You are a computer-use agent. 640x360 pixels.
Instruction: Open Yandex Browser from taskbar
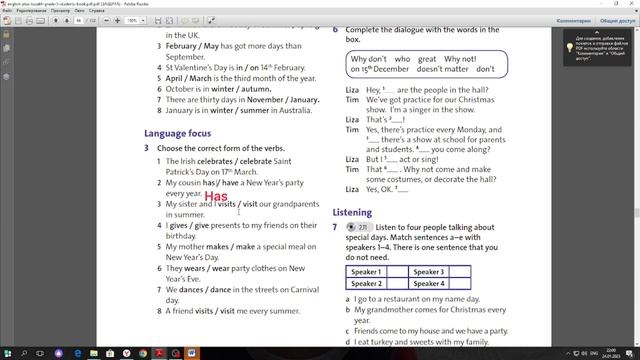coord(127,353)
